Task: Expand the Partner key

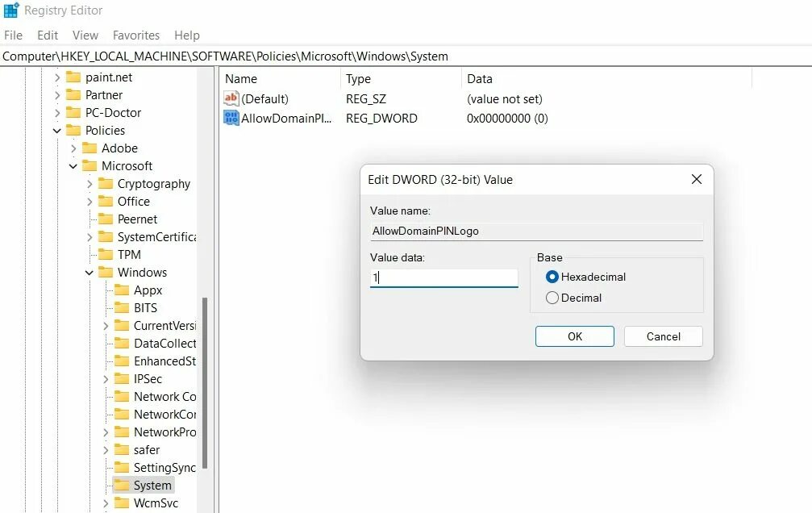Action: pos(57,95)
